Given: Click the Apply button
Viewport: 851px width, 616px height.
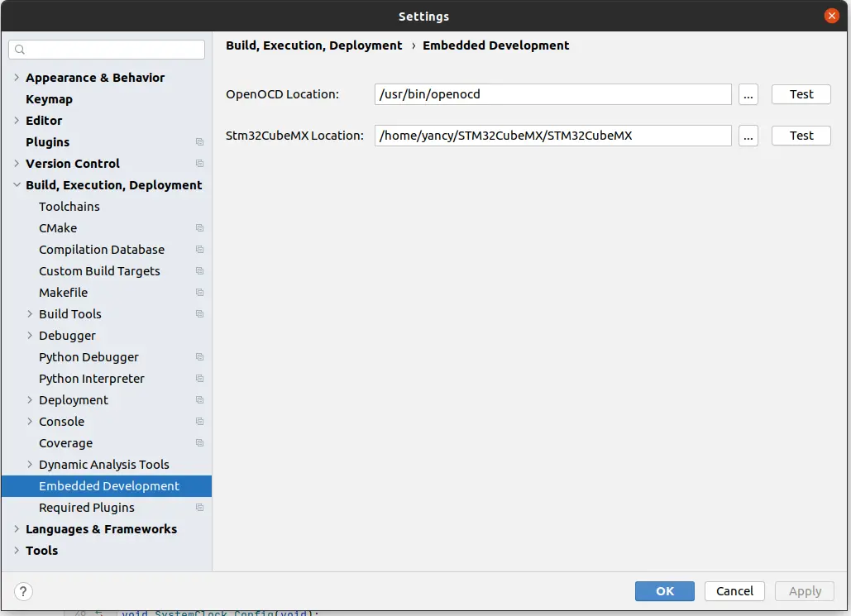Looking at the screenshot, I should coord(805,591).
